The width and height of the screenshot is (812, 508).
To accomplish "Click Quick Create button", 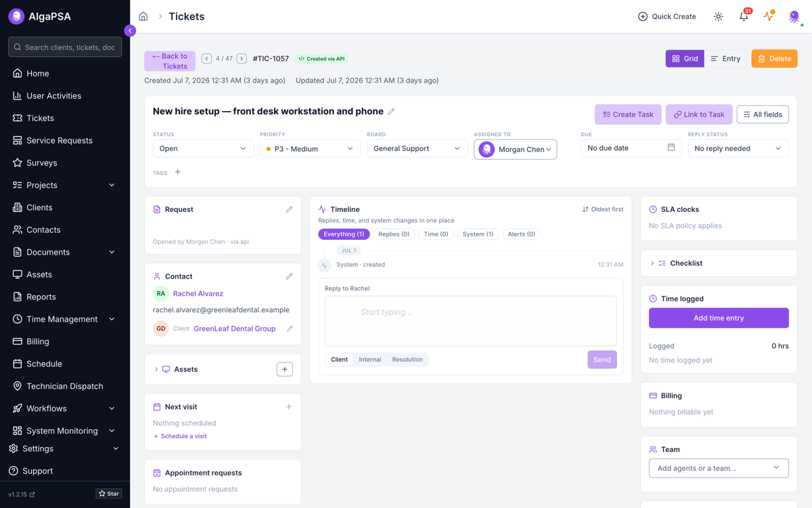I will pos(667,16).
